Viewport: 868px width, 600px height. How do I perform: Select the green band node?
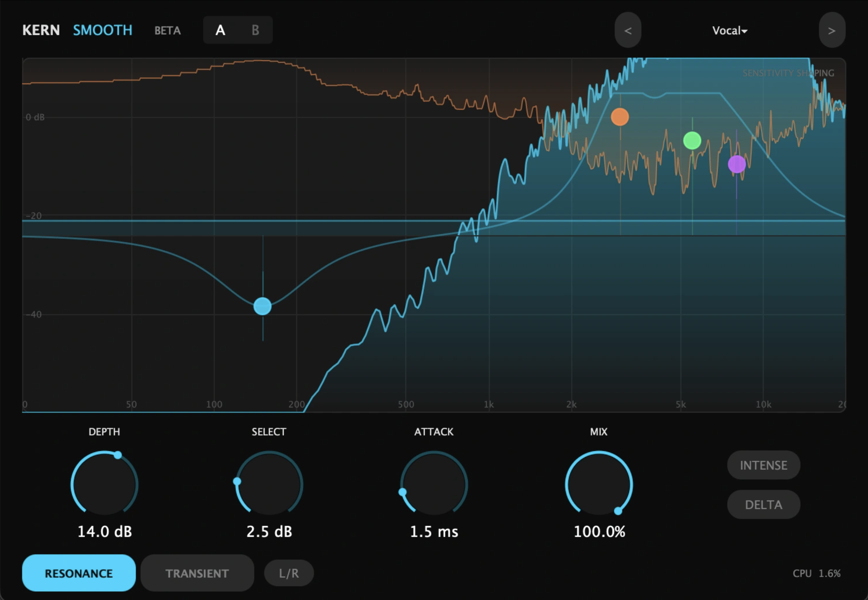[692, 140]
